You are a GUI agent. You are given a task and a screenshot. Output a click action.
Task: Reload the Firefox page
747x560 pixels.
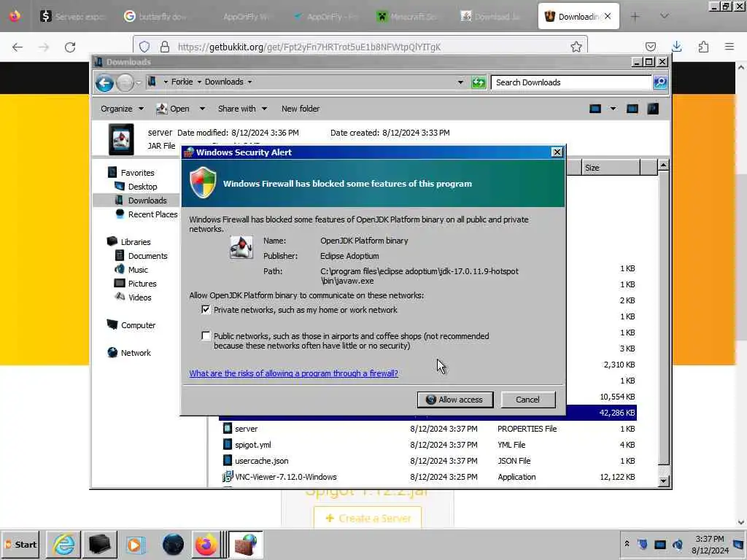point(70,47)
